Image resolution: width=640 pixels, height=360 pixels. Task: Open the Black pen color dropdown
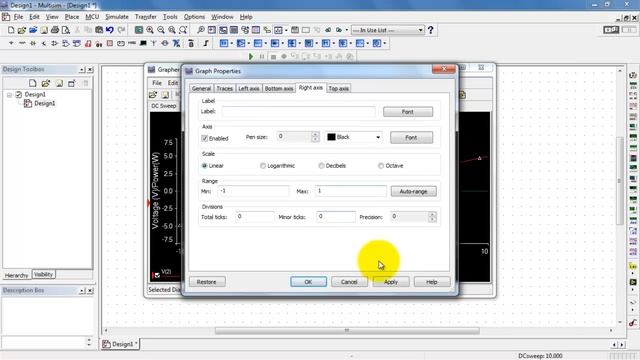tap(378, 137)
